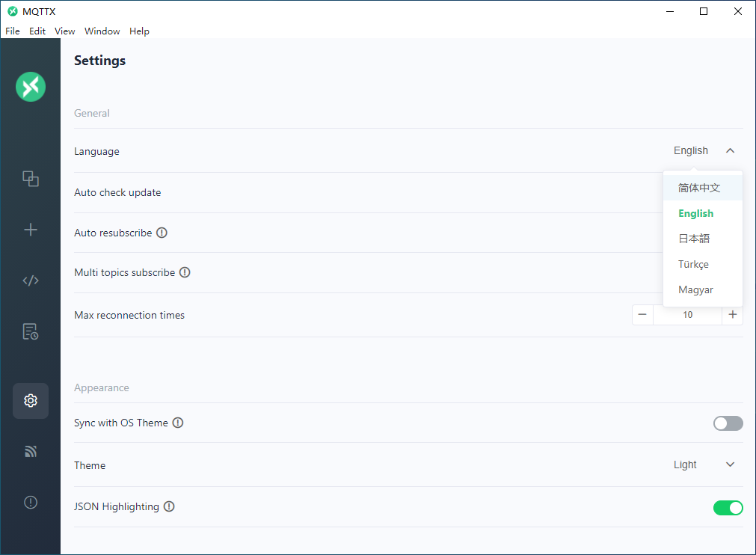Choose English language option

(703, 214)
